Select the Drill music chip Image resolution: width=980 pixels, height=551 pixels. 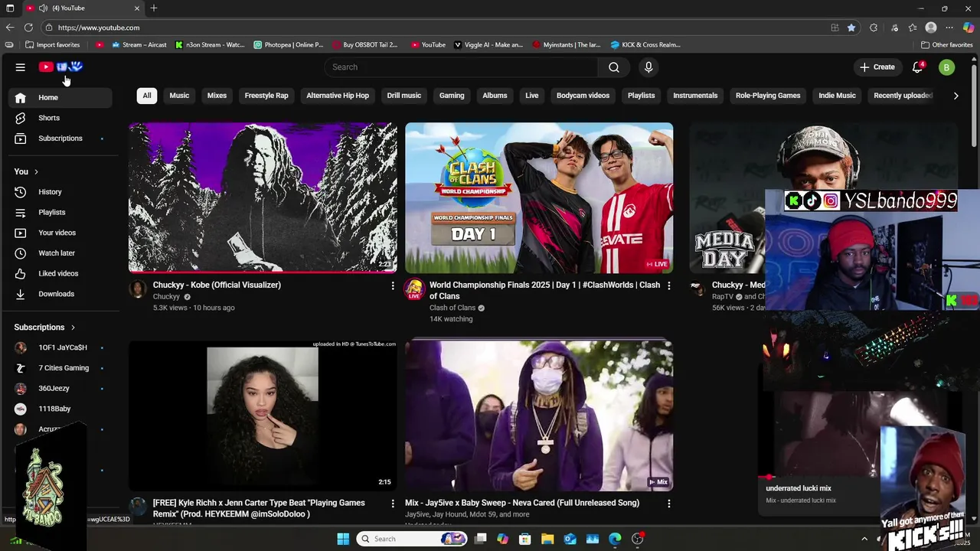tap(404, 96)
